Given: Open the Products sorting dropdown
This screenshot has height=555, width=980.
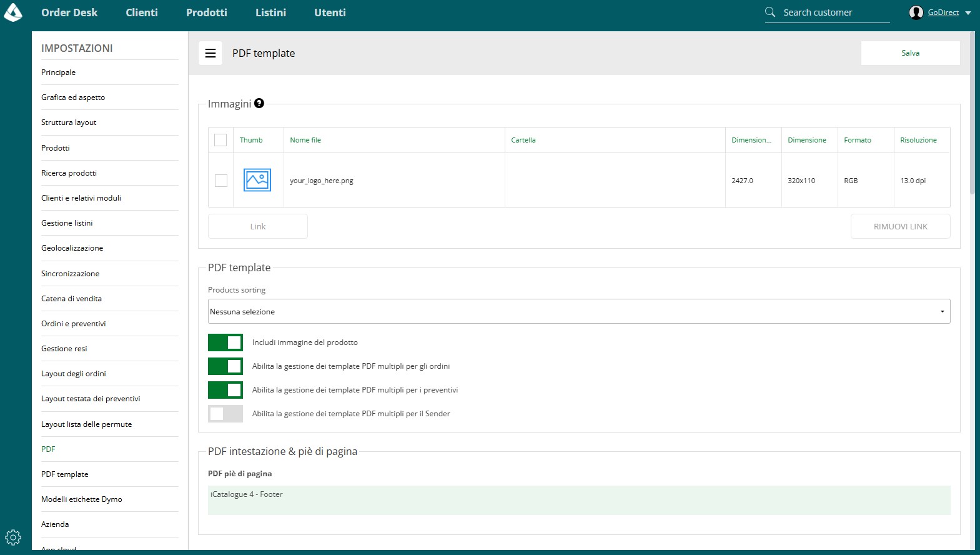Looking at the screenshot, I should (x=579, y=311).
